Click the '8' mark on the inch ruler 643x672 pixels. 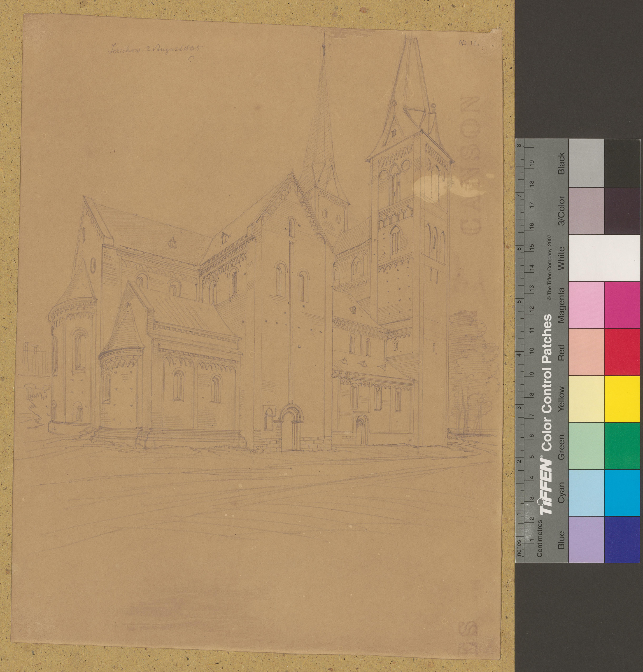(x=519, y=145)
